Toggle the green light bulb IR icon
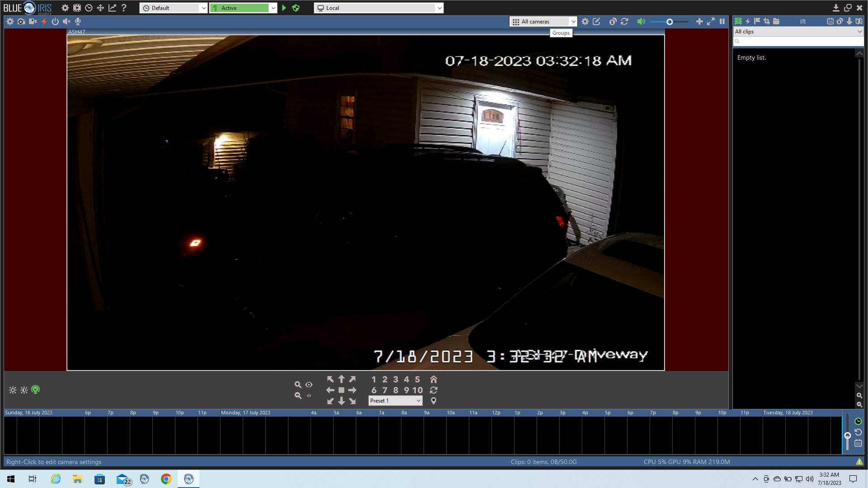This screenshot has width=868, height=488. point(36,389)
